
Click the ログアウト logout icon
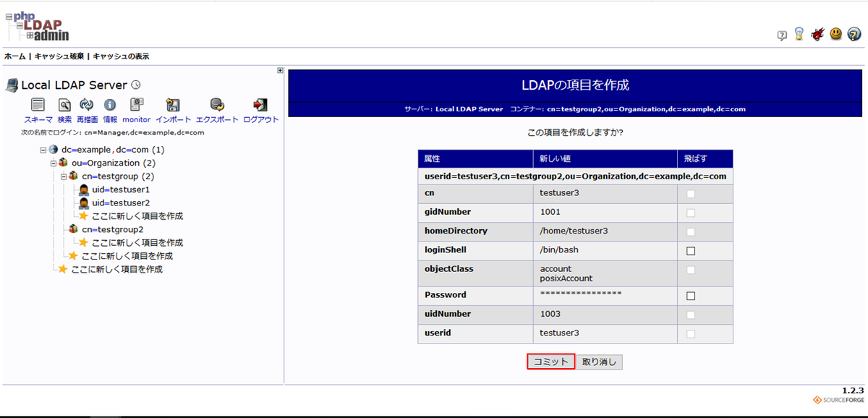tap(260, 105)
